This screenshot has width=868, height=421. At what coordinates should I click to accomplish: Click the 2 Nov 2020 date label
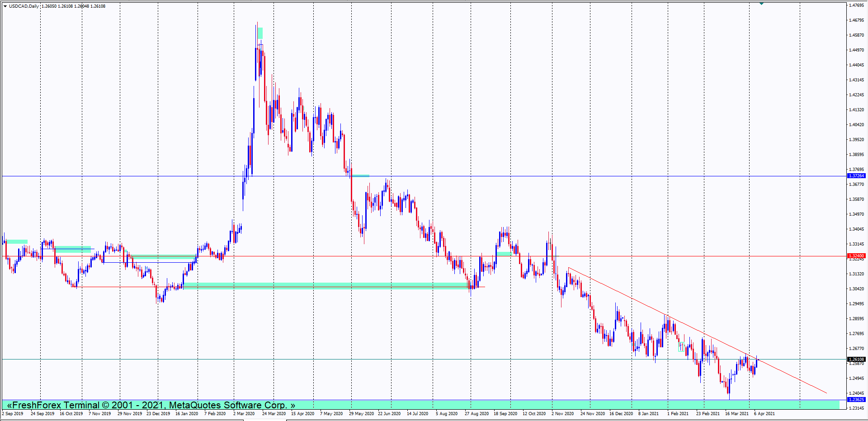pos(562,414)
